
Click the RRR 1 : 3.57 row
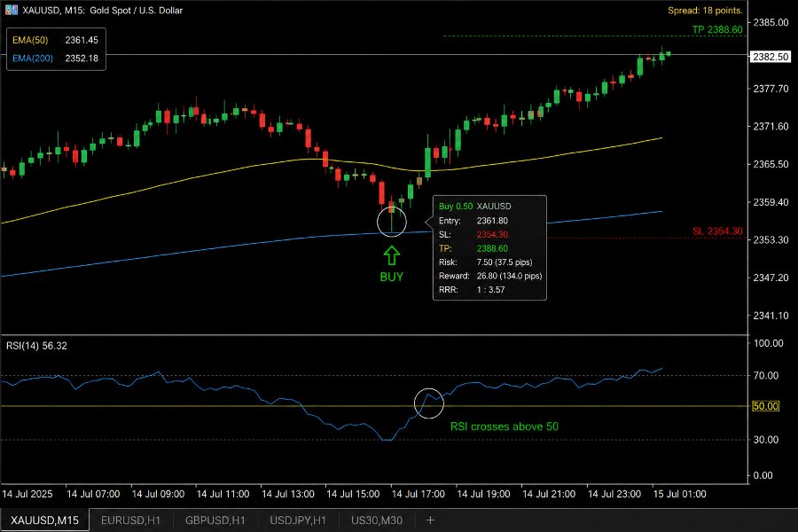pos(472,290)
